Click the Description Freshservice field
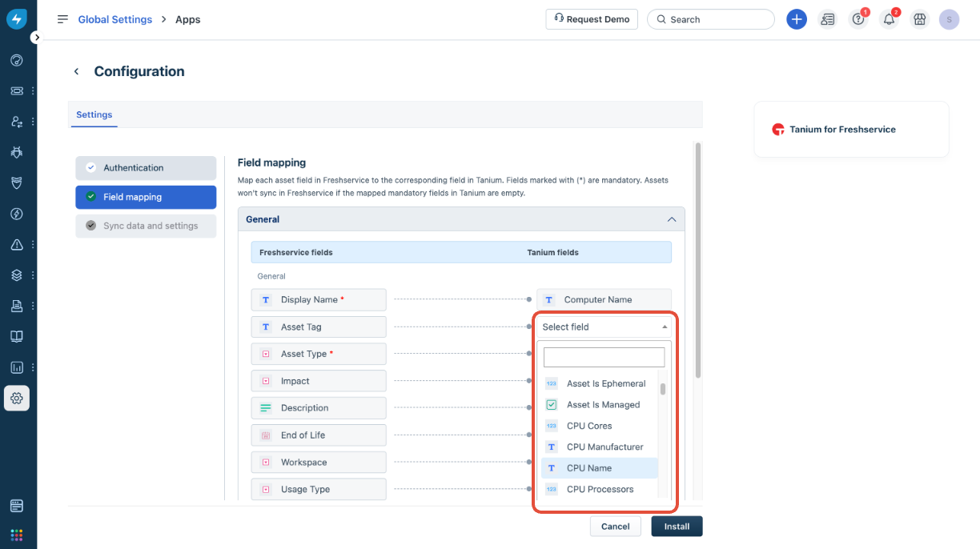Viewport: 980px width, 549px height. pos(319,408)
